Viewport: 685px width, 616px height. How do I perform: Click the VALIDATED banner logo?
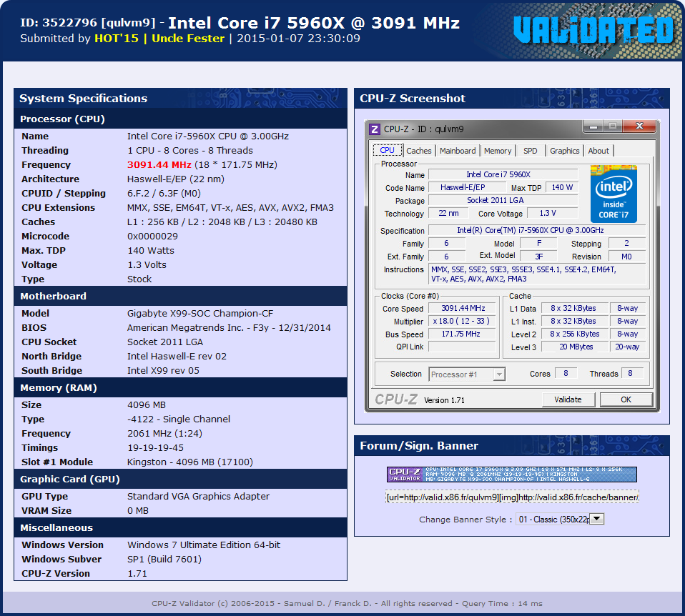click(x=593, y=30)
